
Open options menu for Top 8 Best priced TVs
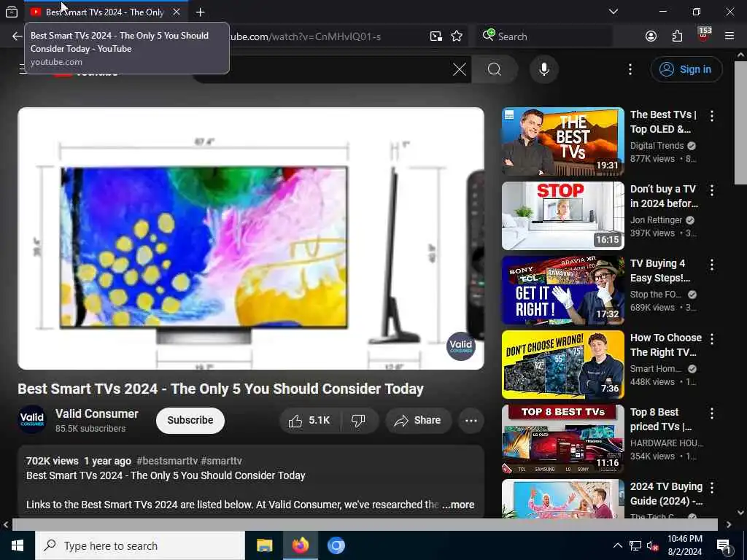click(x=712, y=413)
